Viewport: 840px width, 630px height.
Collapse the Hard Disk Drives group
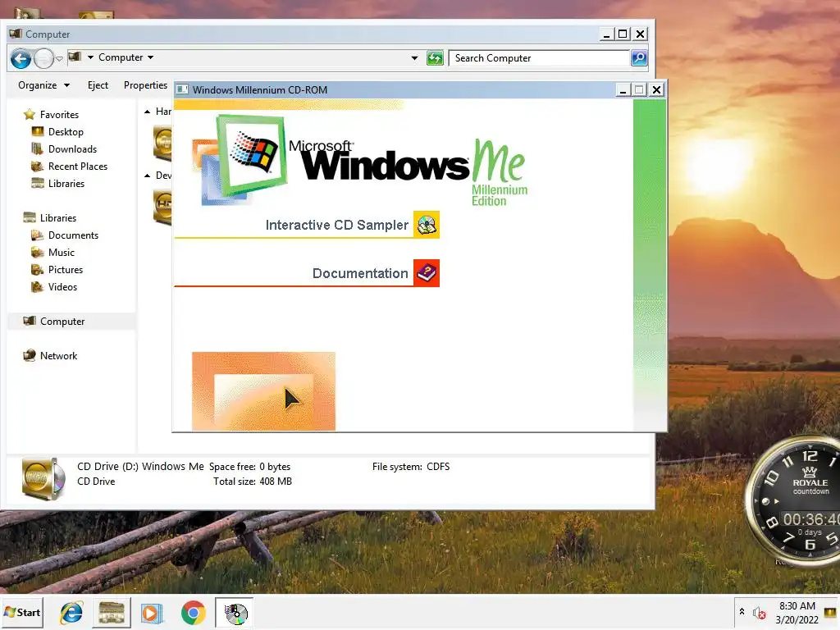tap(147, 112)
